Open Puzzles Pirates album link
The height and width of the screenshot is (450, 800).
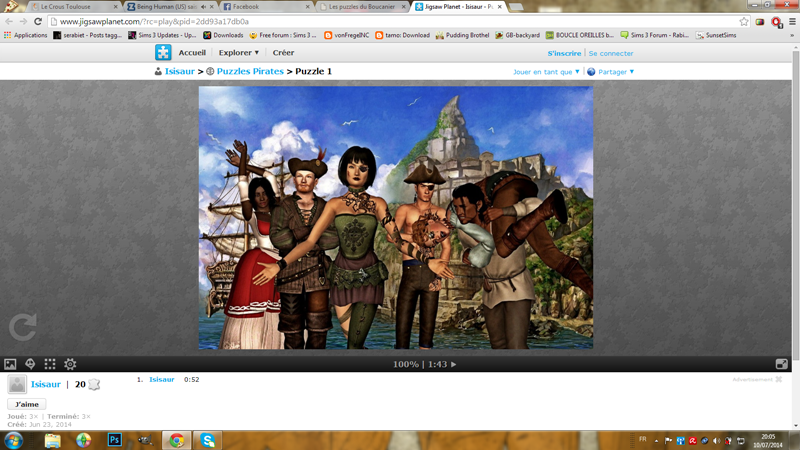pyautogui.click(x=250, y=71)
